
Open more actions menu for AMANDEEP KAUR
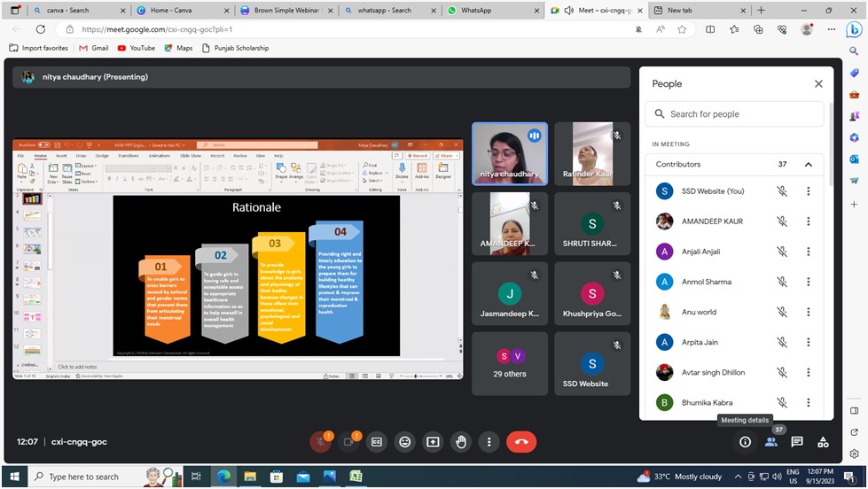(x=808, y=221)
